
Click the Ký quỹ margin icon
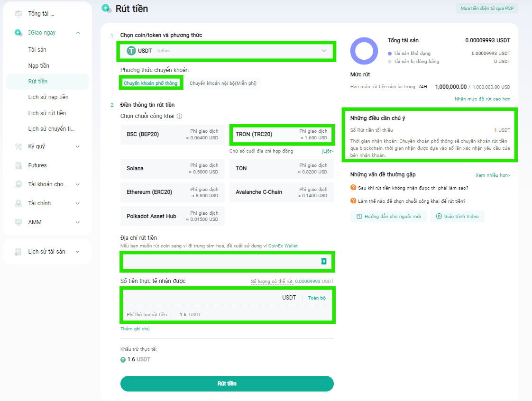point(18,146)
